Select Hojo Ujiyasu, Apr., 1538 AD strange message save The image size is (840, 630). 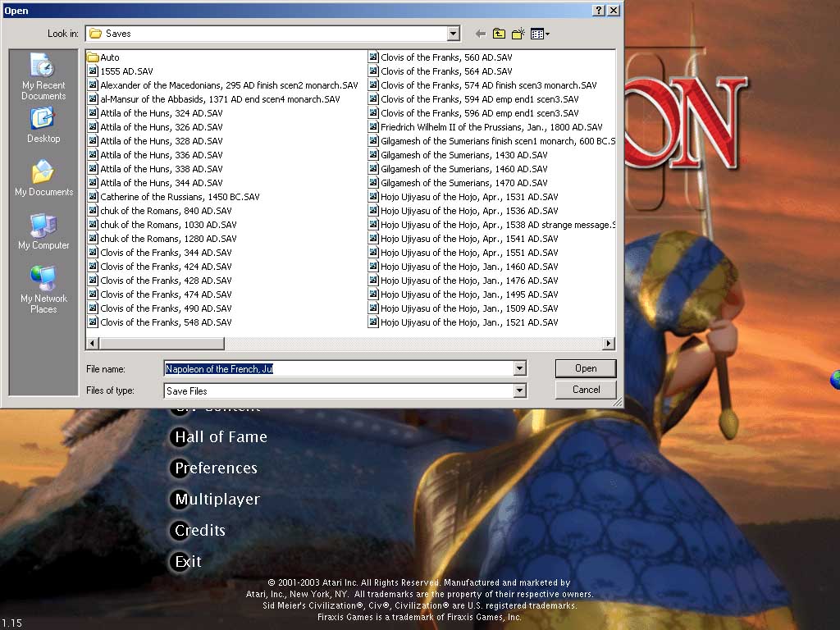498,225
